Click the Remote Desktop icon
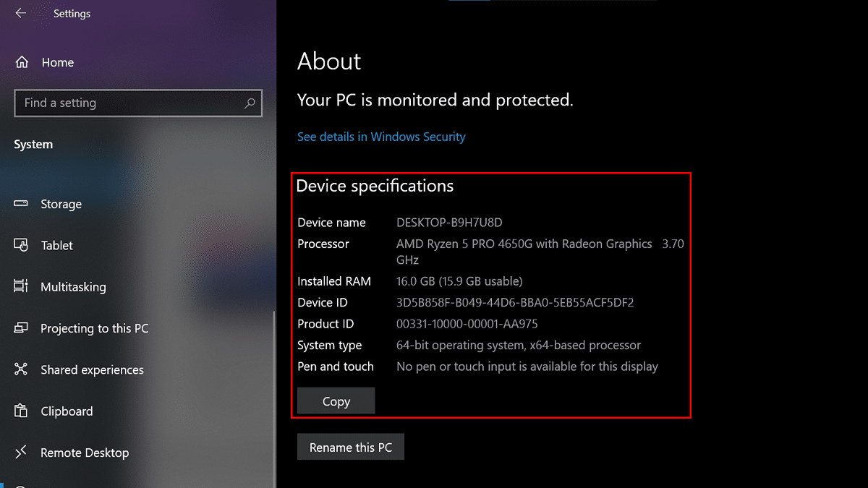868x488 pixels. [x=22, y=452]
